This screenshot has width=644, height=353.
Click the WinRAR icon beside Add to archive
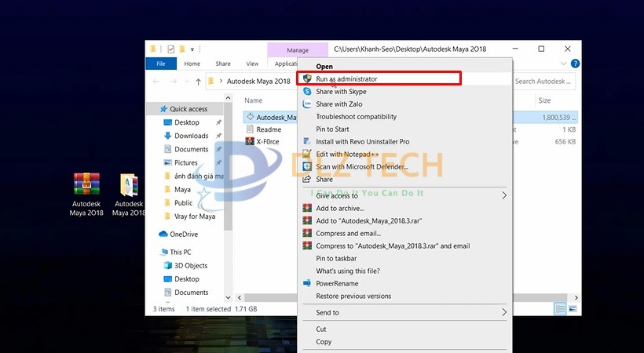pos(307,208)
